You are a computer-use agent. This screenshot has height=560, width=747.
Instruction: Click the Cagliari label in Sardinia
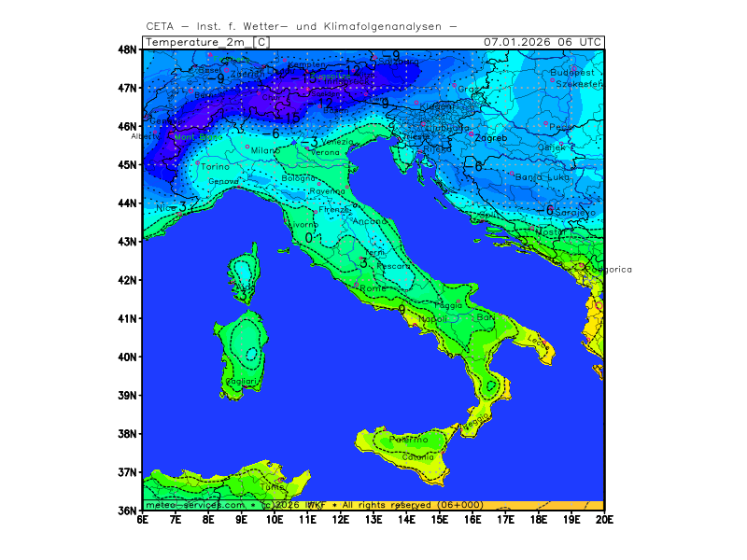tap(242, 381)
